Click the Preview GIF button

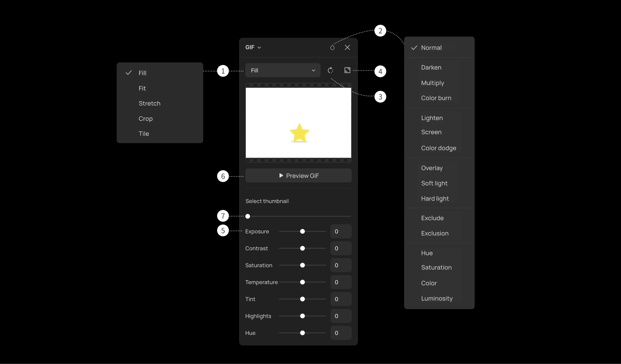click(x=299, y=176)
